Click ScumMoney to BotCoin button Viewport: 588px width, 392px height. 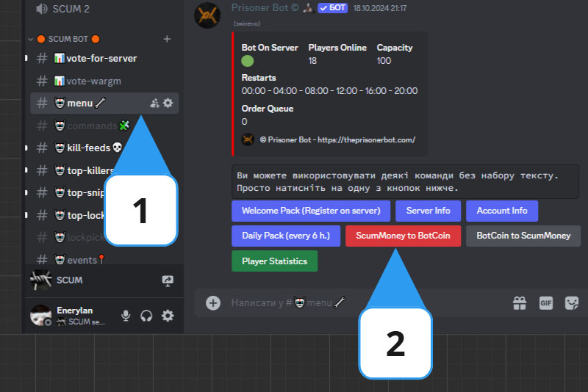(x=403, y=236)
